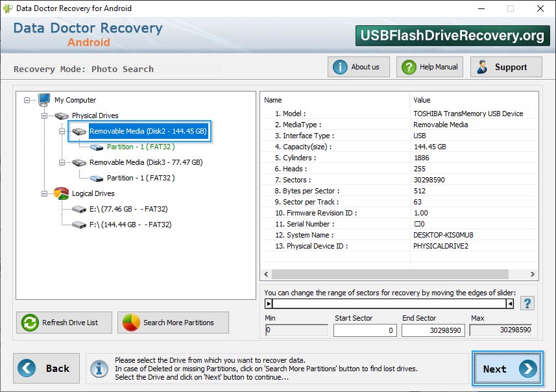Click the USBFlashDriveRecovery.org banner

pyautogui.click(x=452, y=36)
